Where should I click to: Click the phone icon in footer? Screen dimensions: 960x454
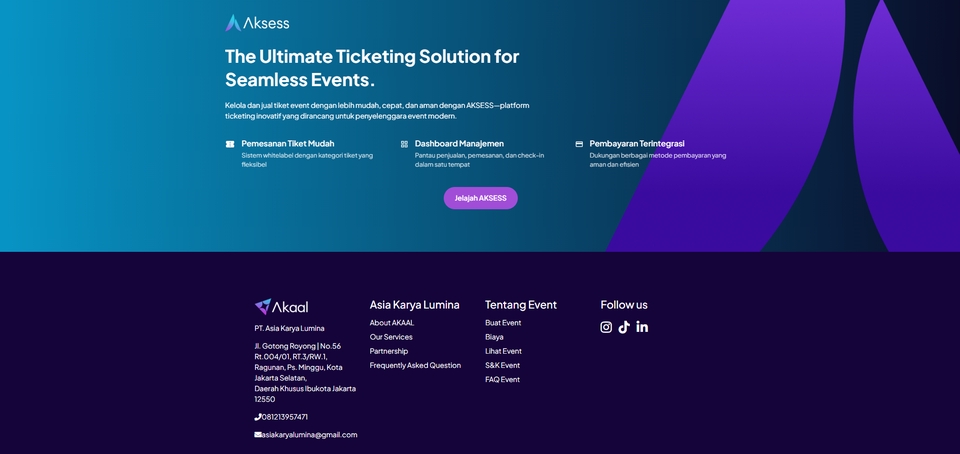coord(258,417)
